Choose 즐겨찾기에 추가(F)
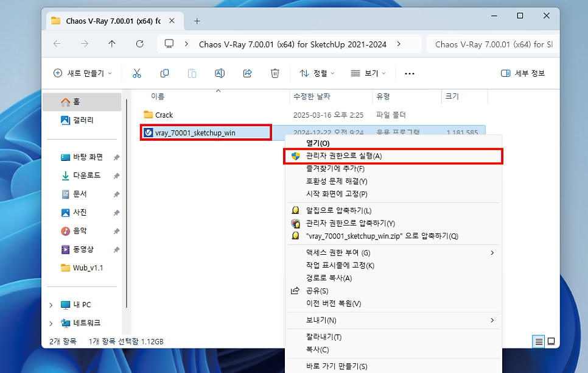 point(393,169)
